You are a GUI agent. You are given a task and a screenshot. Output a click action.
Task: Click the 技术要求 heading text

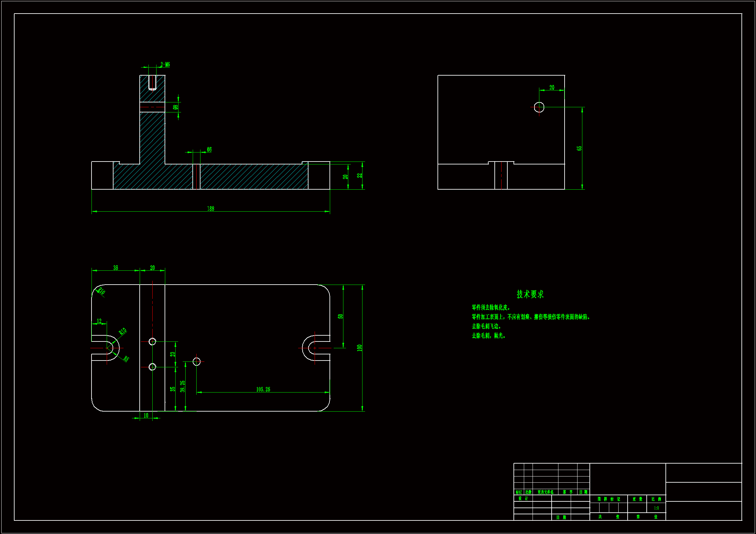click(x=530, y=294)
